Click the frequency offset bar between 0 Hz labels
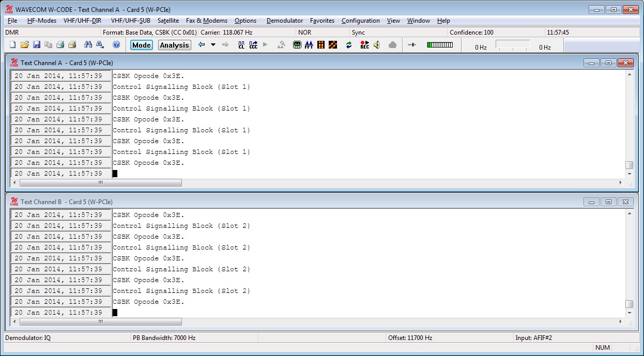The width and height of the screenshot is (644, 356). 513,44
